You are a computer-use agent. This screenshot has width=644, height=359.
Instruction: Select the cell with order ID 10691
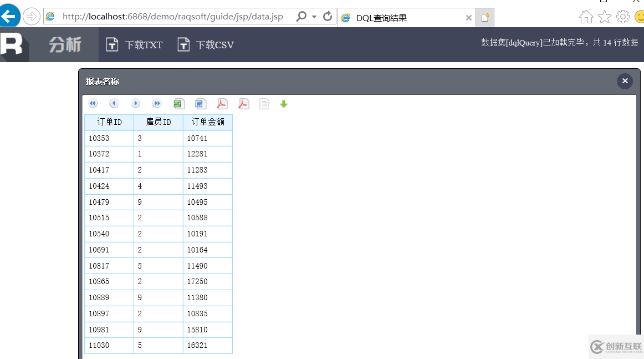[109, 250]
